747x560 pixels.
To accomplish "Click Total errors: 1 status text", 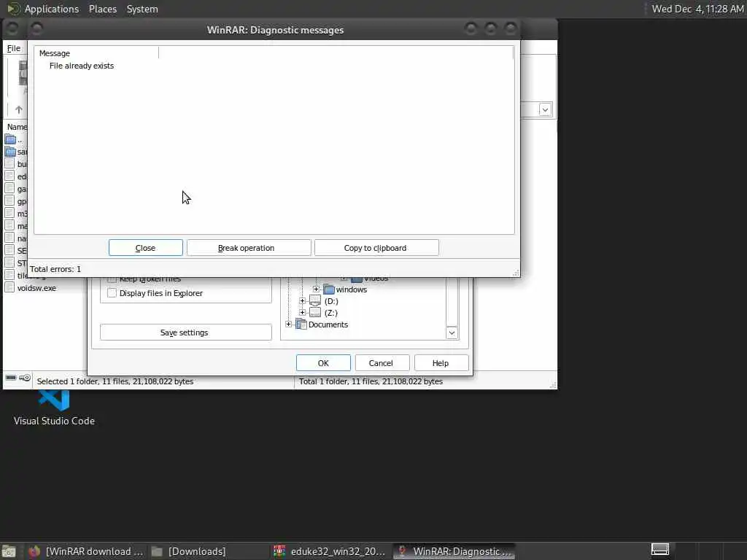I will [x=55, y=269].
